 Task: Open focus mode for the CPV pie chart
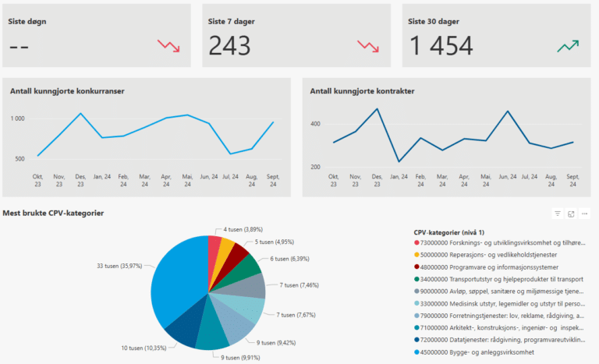click(572, 214)
